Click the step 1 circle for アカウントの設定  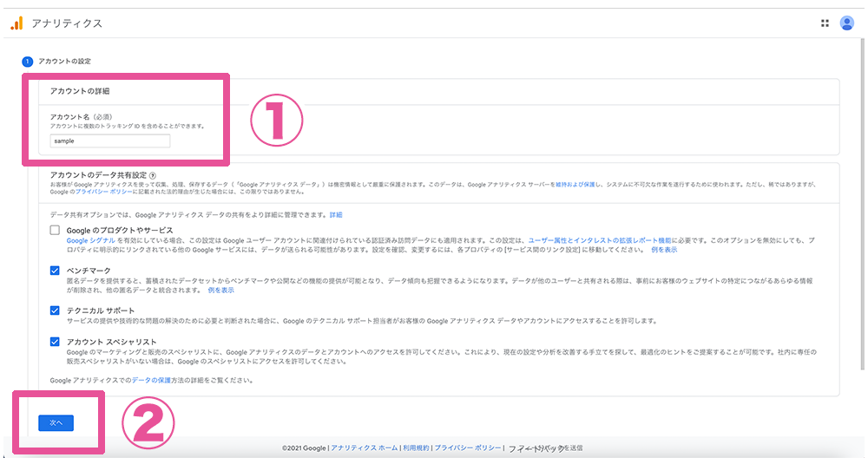(28, 61)
